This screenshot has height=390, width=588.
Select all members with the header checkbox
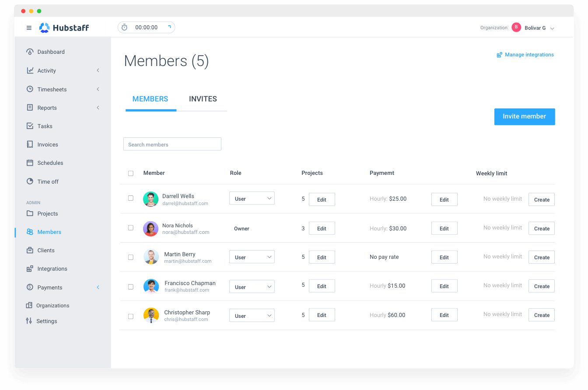coord(130,173)
